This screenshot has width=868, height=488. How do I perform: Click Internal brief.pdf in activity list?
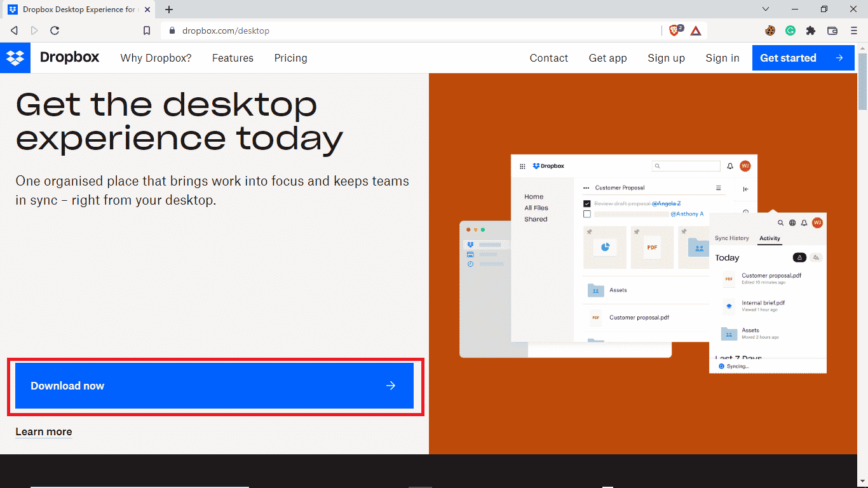pos(763,303)
